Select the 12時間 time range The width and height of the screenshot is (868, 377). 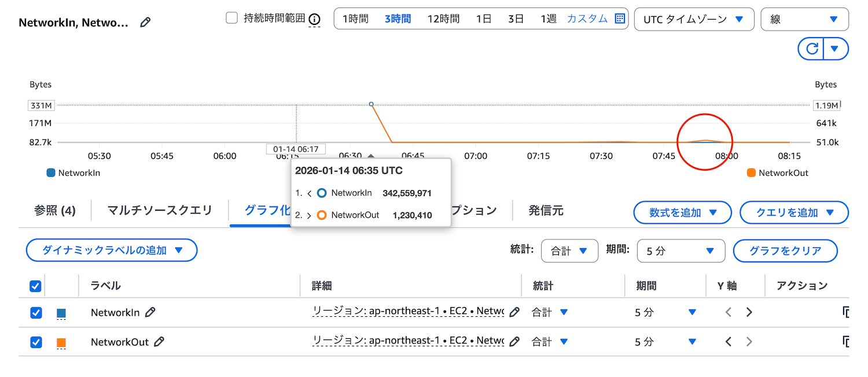[443, 19]
